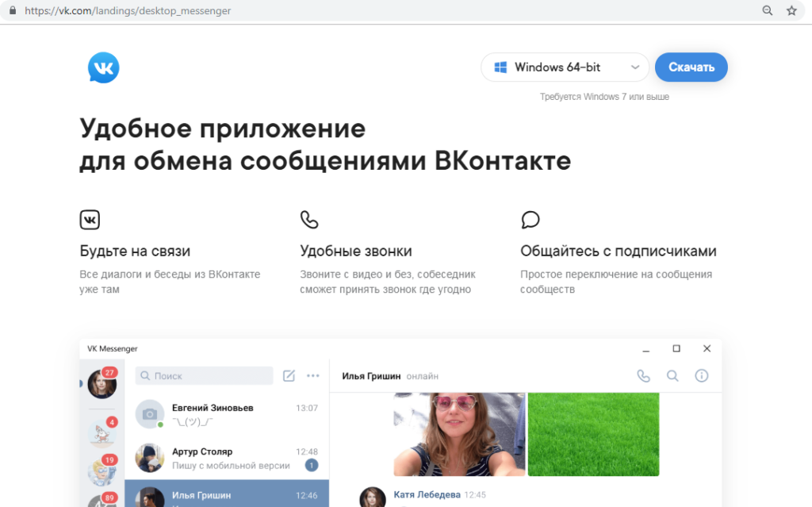Click Евгений Зиновьев's camera placeholder avatar
Screen dimensions: 812x507
coord(150,413)
